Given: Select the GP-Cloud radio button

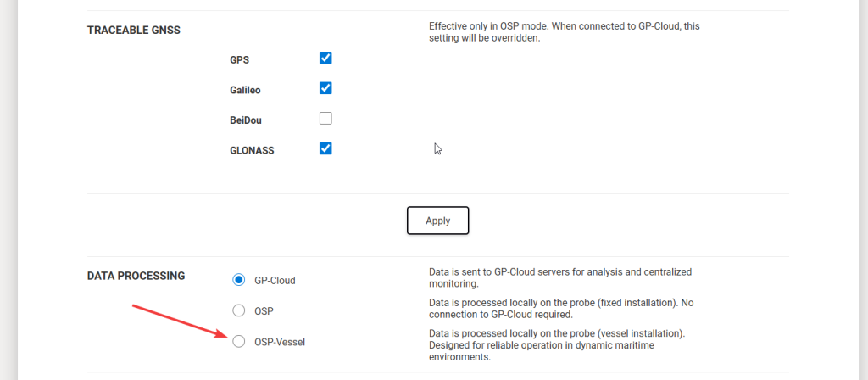Looking at the screenshot, I should click(239, 280).
